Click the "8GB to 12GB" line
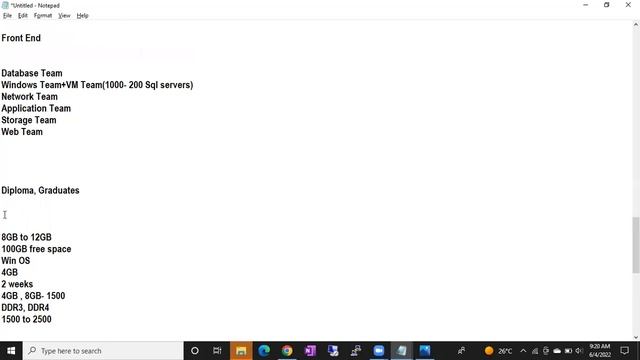 27,237
